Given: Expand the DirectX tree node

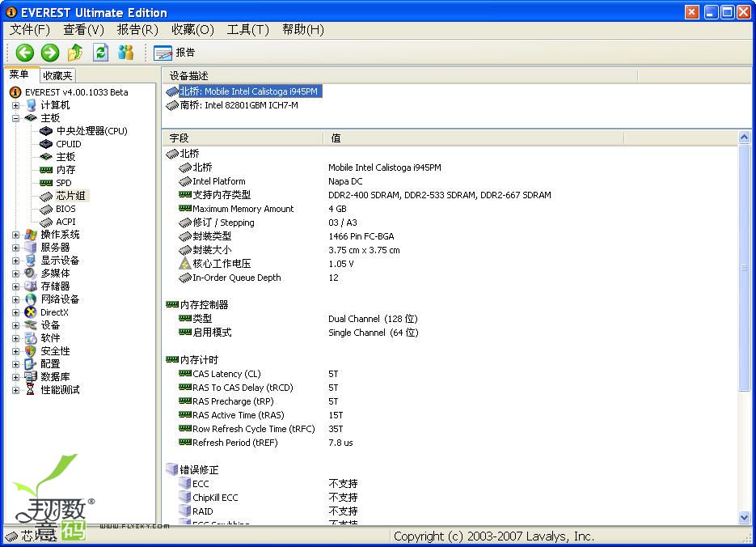Looking at the screenshot, I should 16,312.
